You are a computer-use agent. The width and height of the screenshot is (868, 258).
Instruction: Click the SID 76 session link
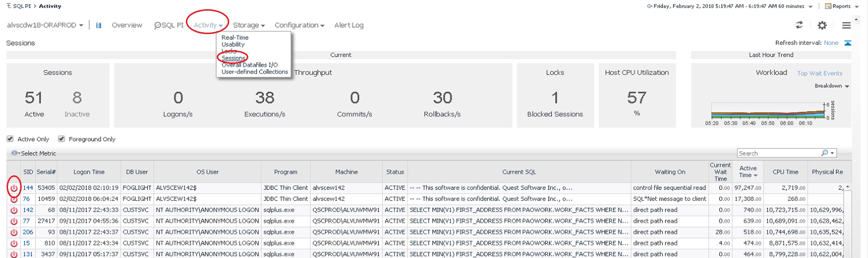pyautogui.click(x=26, y=199)
